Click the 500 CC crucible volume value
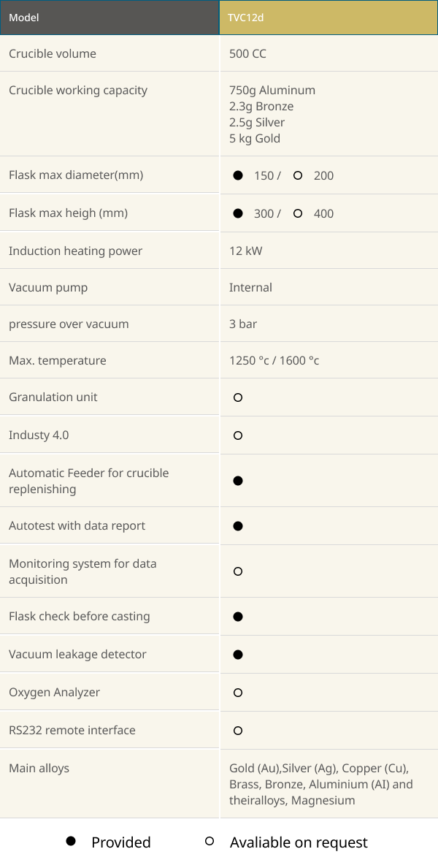 247,53
